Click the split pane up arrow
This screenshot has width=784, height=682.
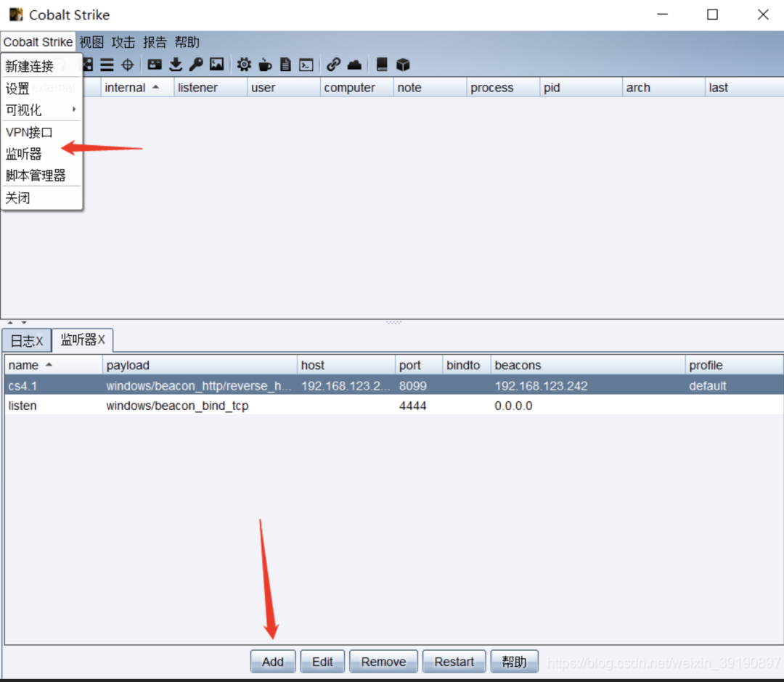point(10,323)
